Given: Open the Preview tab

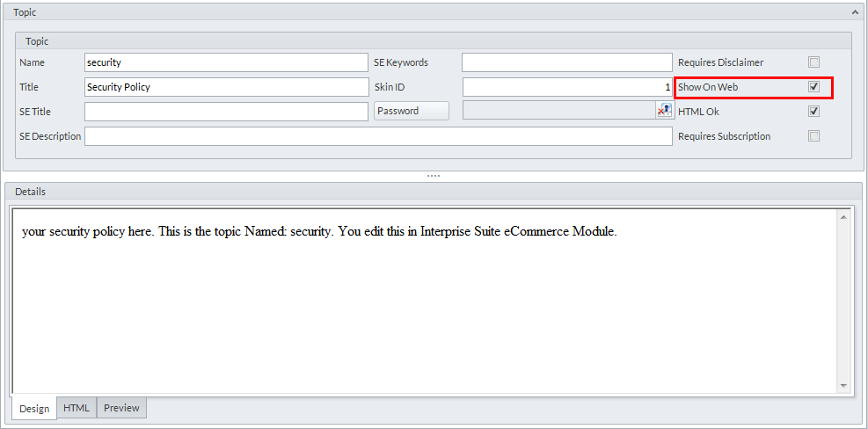Looking at the screenshot, I should pos(121,408).
